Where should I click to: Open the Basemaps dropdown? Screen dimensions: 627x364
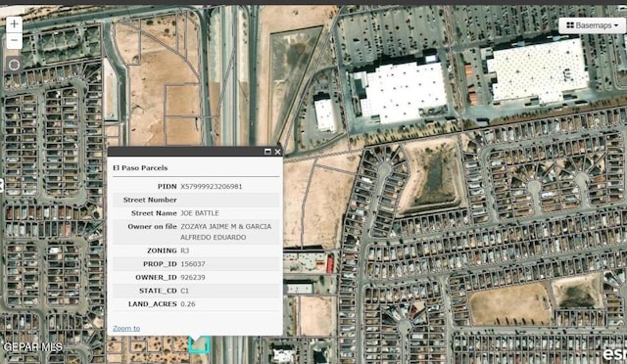(x=592, y=25)
